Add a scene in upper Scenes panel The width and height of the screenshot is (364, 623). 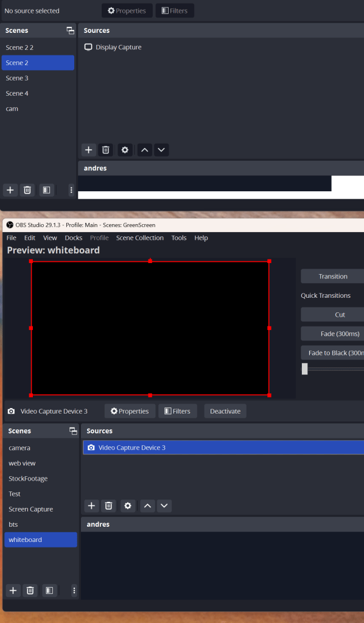coord(10,190)
